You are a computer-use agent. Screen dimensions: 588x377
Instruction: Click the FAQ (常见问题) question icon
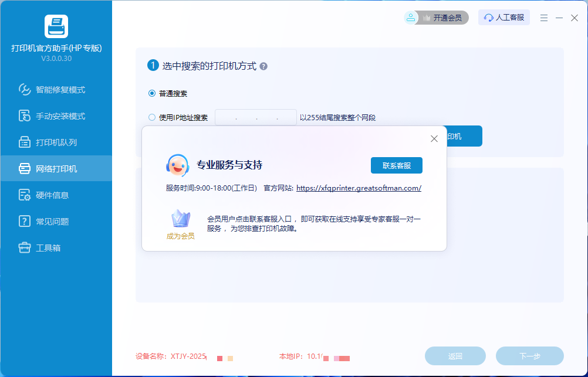(25, 222)
